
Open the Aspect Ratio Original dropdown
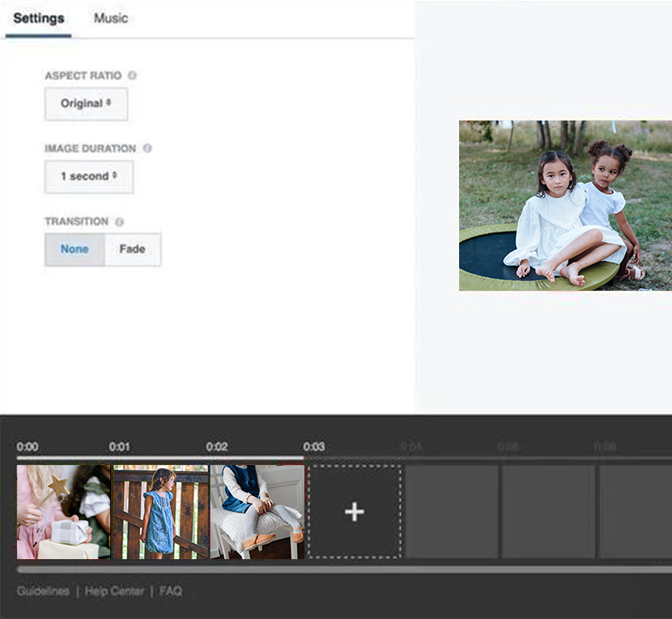click(x=85, y=103)
